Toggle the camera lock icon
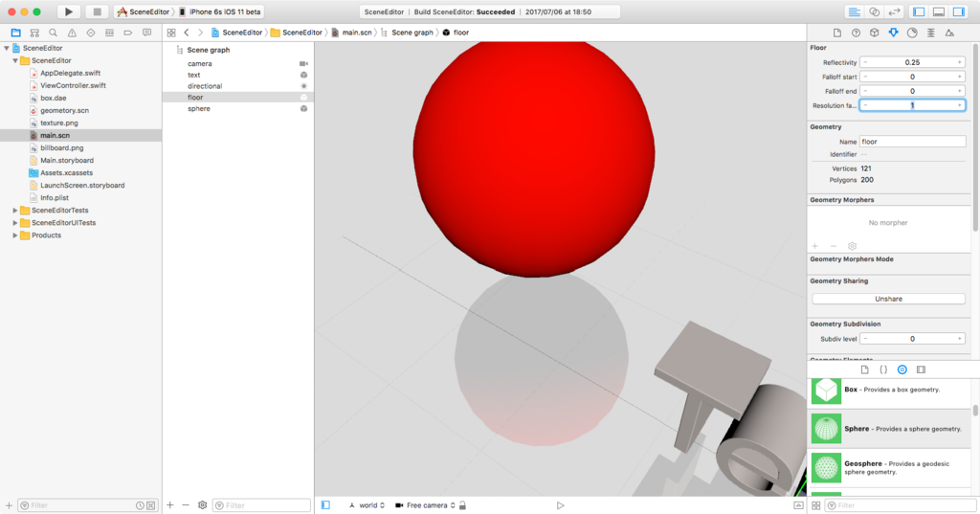Image resolution: width=980 pixels, height=514 pixels. (x=462, y=505)
